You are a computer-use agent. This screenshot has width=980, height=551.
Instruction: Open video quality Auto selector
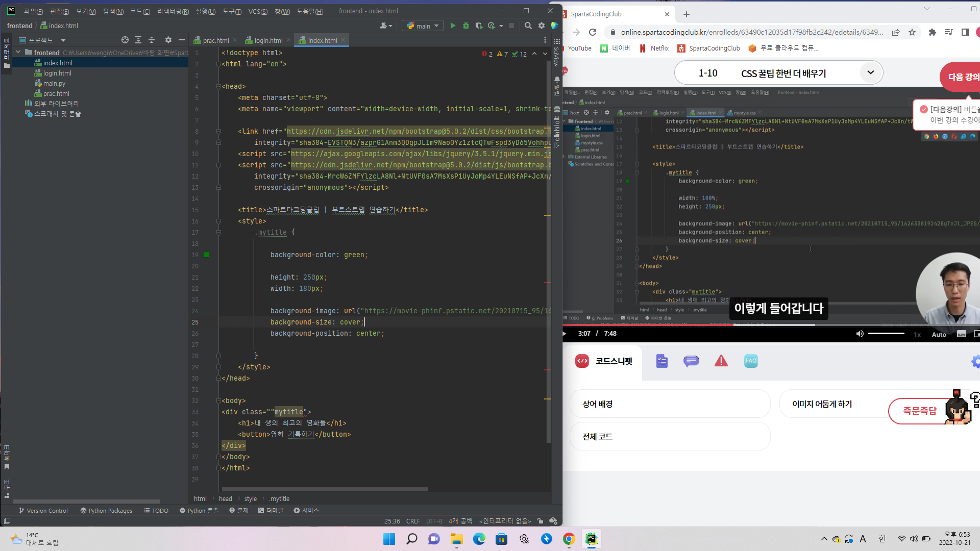[x=939, y=334]
